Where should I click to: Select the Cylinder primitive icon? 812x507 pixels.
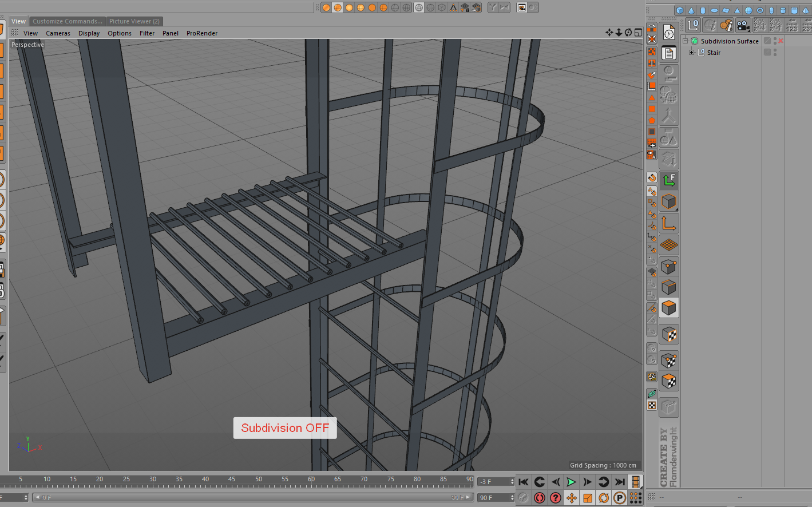(x=703, y=10)
